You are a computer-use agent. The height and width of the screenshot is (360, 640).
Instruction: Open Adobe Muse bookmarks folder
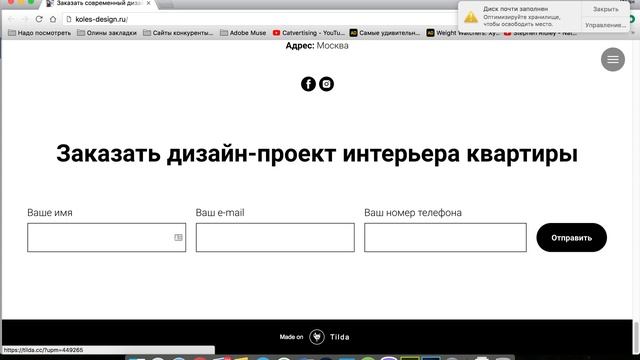243,33
